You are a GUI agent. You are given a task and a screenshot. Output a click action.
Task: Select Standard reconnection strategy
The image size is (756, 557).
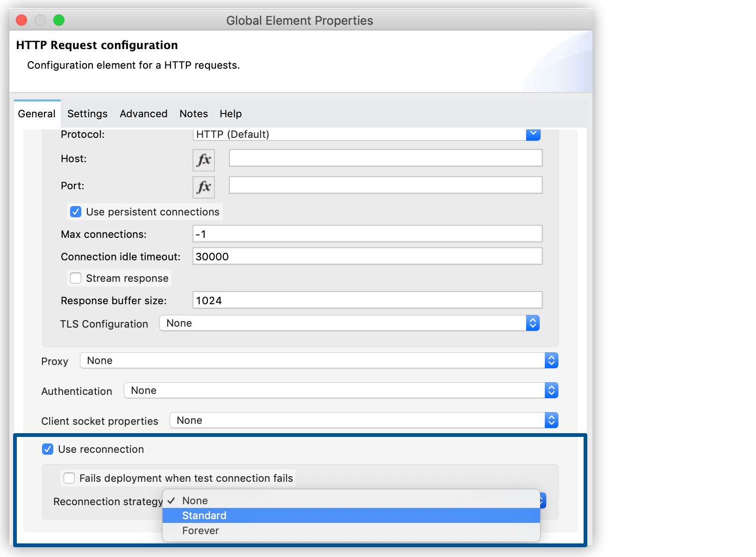pyautogui.click(x=204, y=515)
